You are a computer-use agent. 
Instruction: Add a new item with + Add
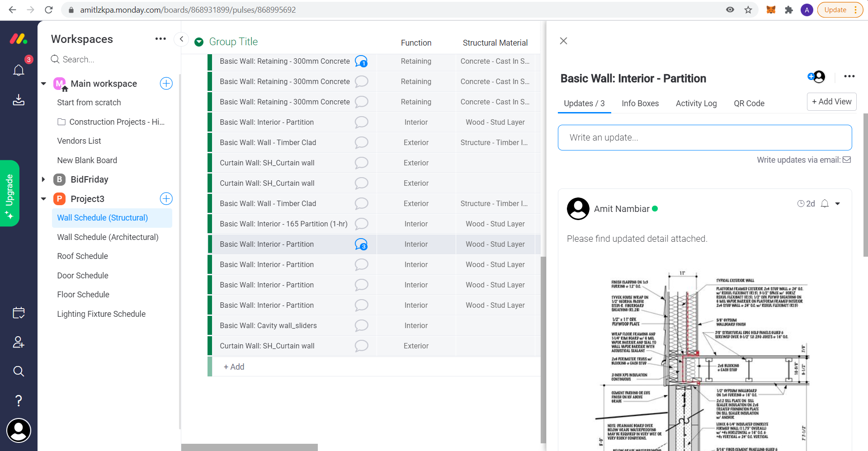tap(234, 367)
